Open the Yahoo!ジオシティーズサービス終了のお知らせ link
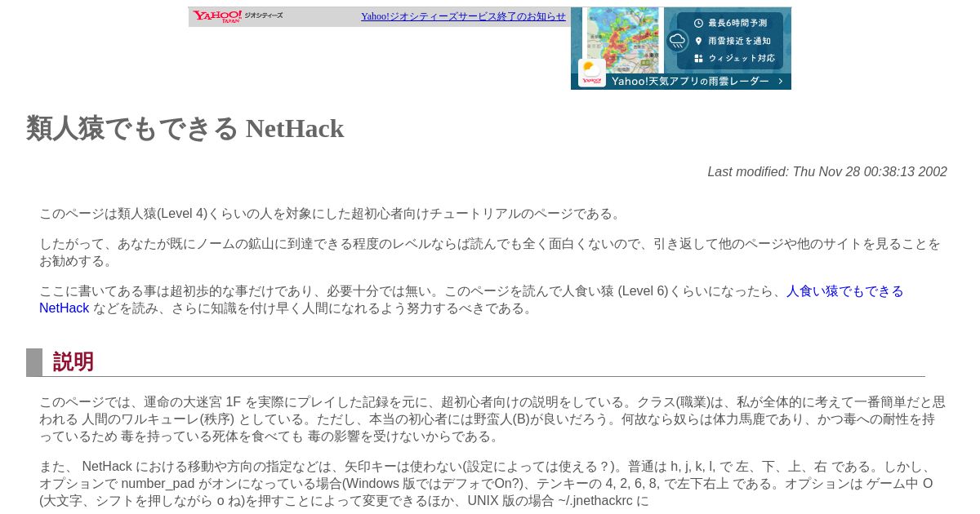This screenshot has width=980, height=514. (463, 16)
